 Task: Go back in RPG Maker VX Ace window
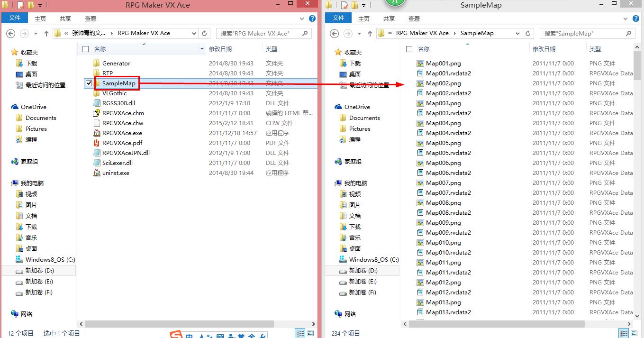pyautogui.click(x=10, y=33)
